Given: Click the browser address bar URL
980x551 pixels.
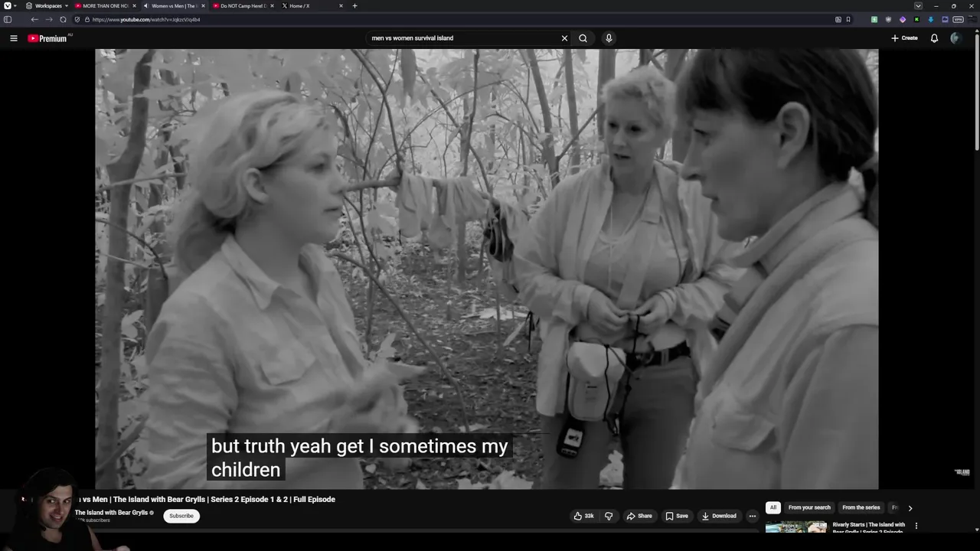Looking at the screenshot, I should tap(146, 19).
